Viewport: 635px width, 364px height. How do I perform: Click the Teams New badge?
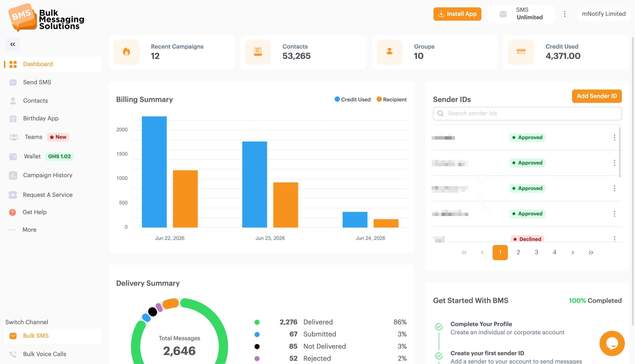[58, 137]
